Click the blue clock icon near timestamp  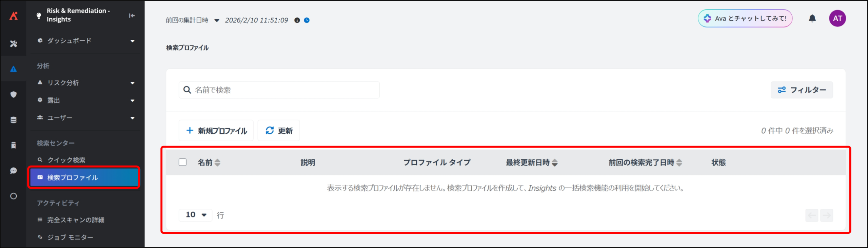click(x=307, y=20)
